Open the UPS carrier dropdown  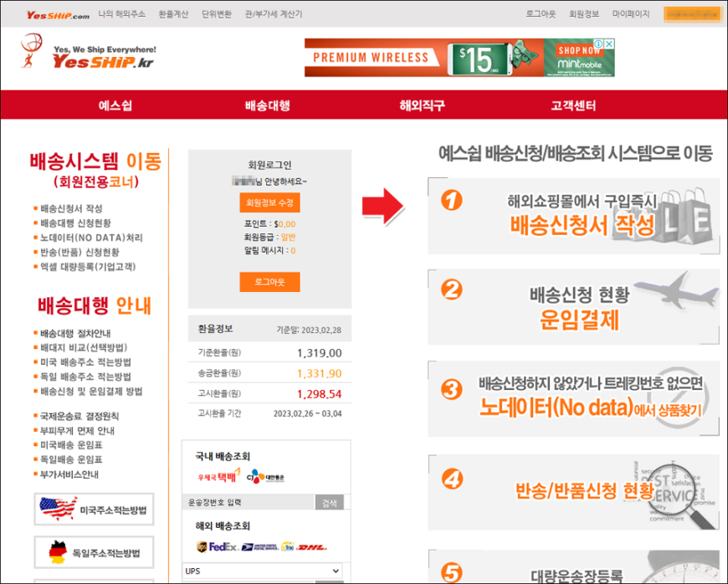click(x=262, y=571)
